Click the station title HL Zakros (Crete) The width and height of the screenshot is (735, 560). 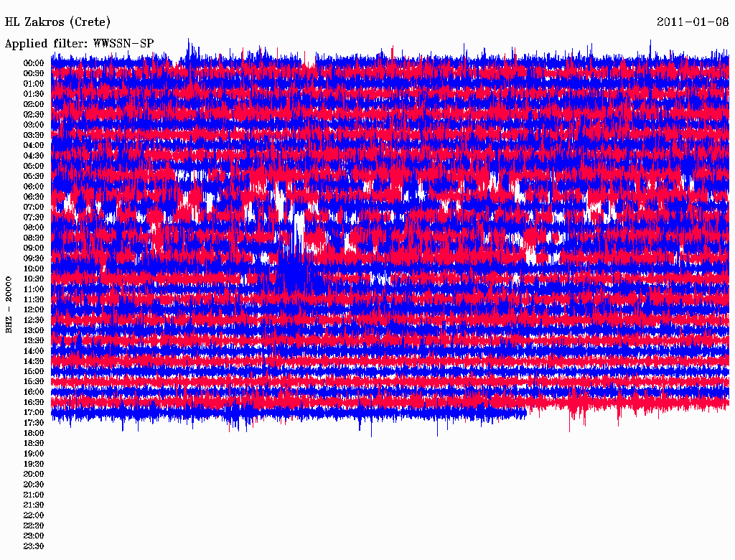click(x=57, y=22)
